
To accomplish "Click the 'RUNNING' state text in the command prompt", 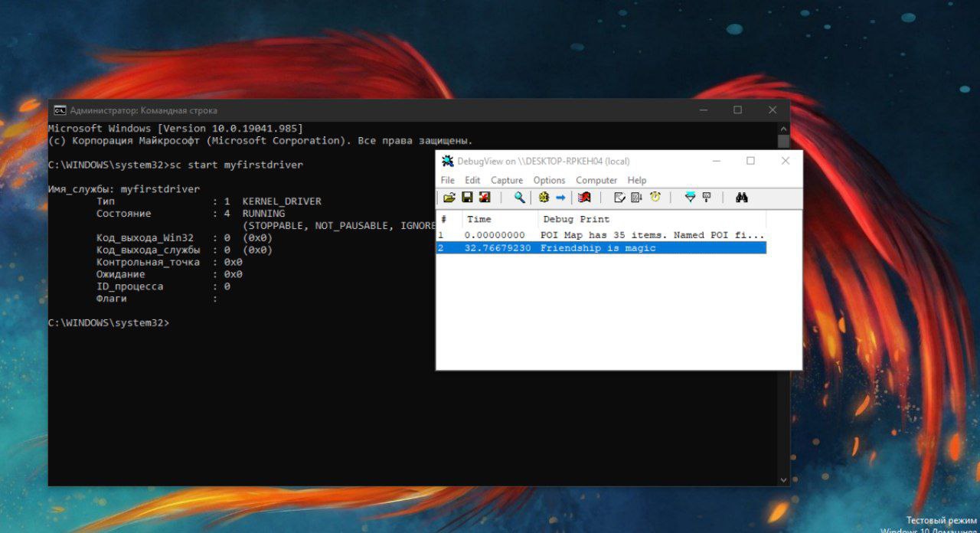I will click(x=263, y=214).
